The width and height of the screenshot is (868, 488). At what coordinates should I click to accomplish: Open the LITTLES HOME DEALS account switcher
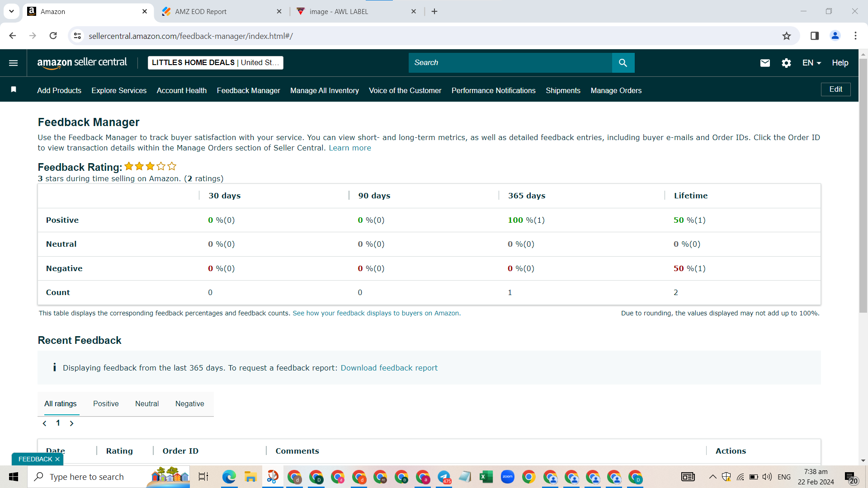(x=215, y=63)
